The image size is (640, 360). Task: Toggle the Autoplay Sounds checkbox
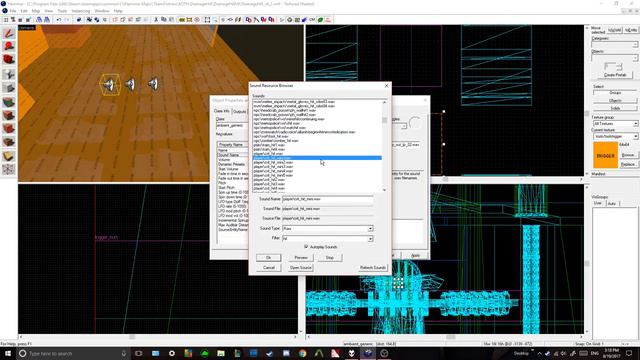coord(306,247)
